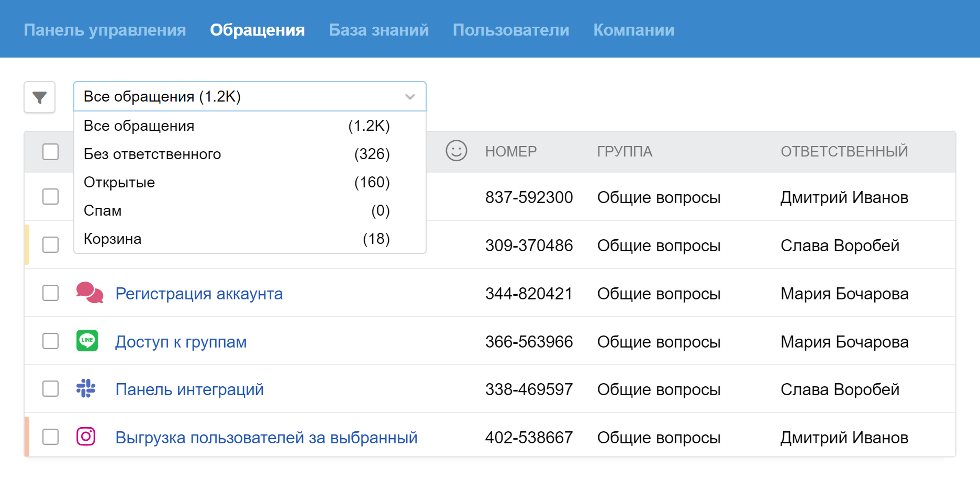Sort by the ОТВЕТСТВЕННЫЙ column header

tap(844, 151)
